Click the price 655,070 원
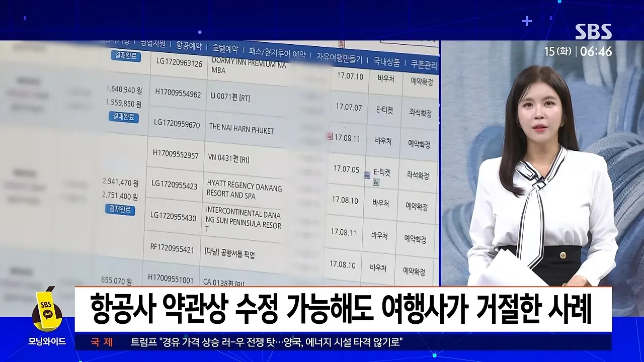644x362 pixels. click(116, 281)
